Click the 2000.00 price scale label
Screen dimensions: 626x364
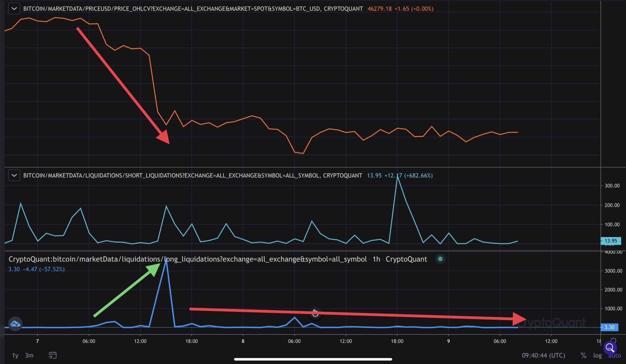click(613, 289)
